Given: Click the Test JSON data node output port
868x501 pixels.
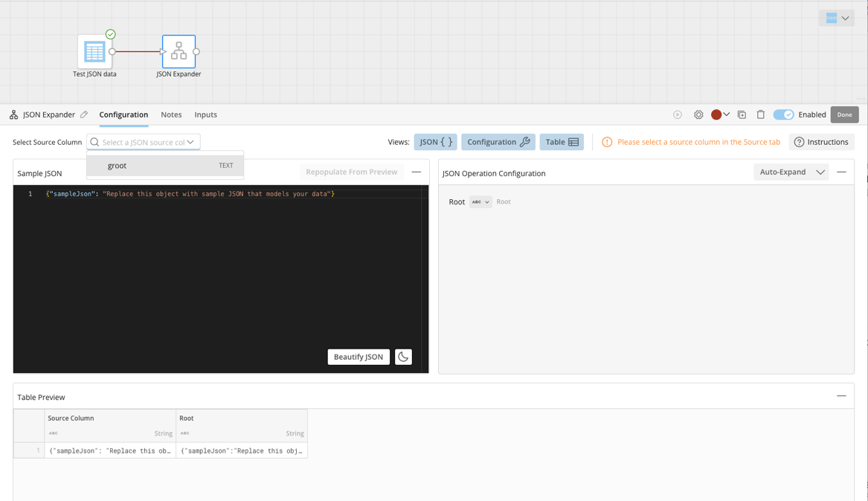Looking at the screenshot, I should [x=112, y=51].
